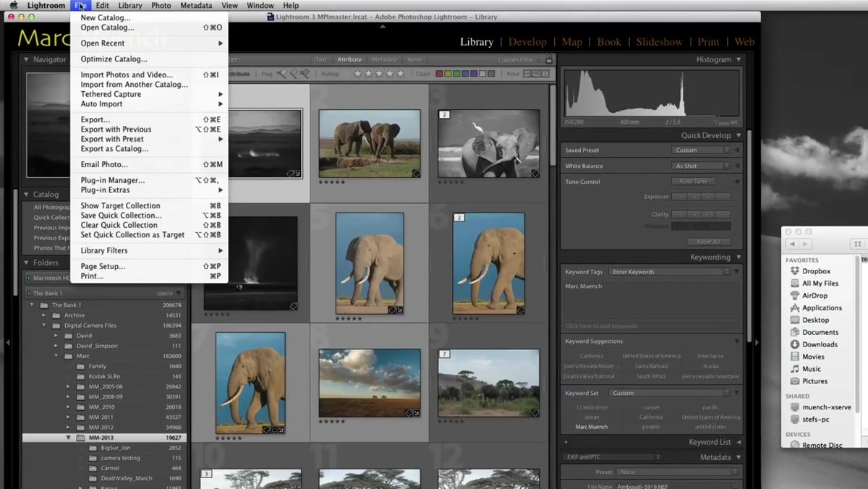Click the Finder back arrow button
868x489 pixels.
coord(791,244)
